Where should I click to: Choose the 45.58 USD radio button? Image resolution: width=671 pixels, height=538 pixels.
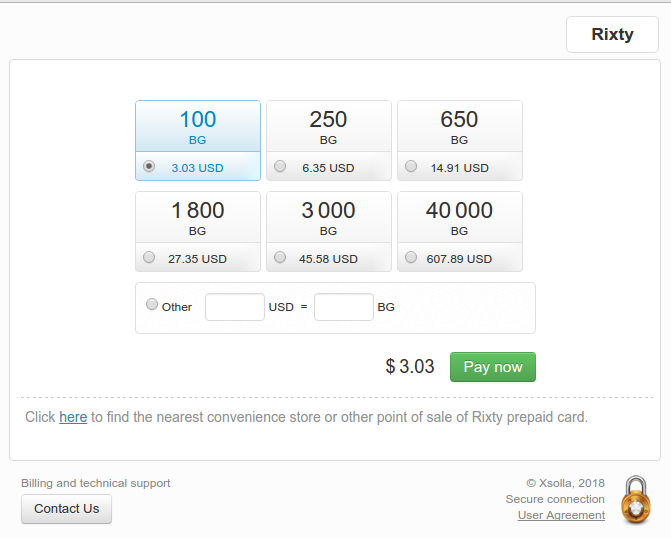pyautogui.click(x=280, y=257)
